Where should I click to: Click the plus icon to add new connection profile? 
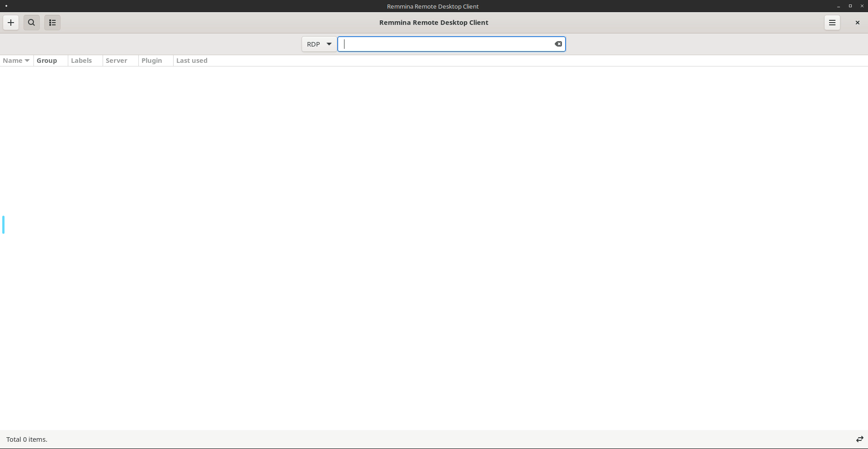(x=11, y=23)
